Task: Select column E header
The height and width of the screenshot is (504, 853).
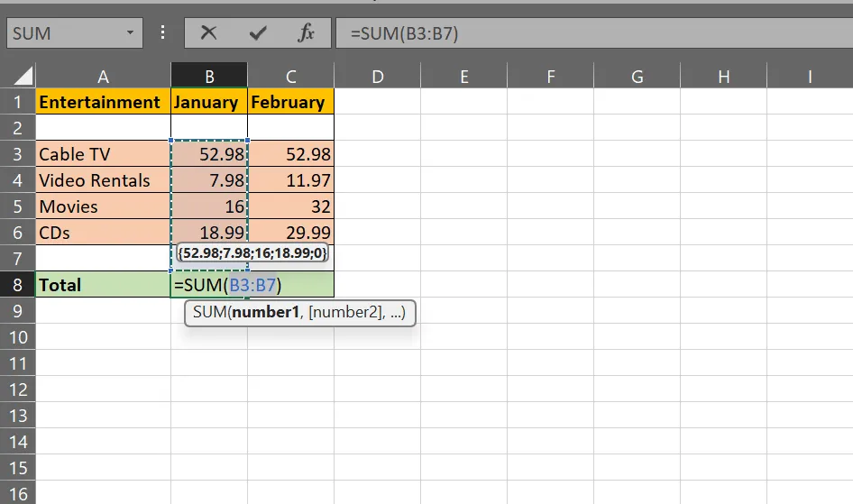Action: (x=464, y=76)
